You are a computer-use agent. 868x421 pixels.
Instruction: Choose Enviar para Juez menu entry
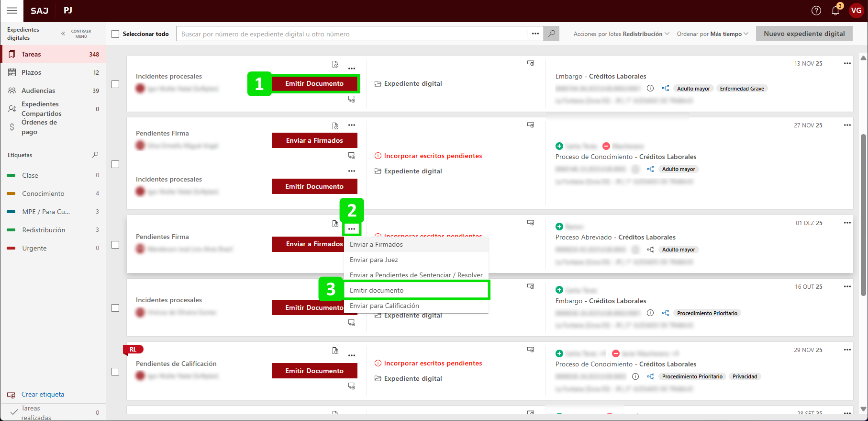416,260
